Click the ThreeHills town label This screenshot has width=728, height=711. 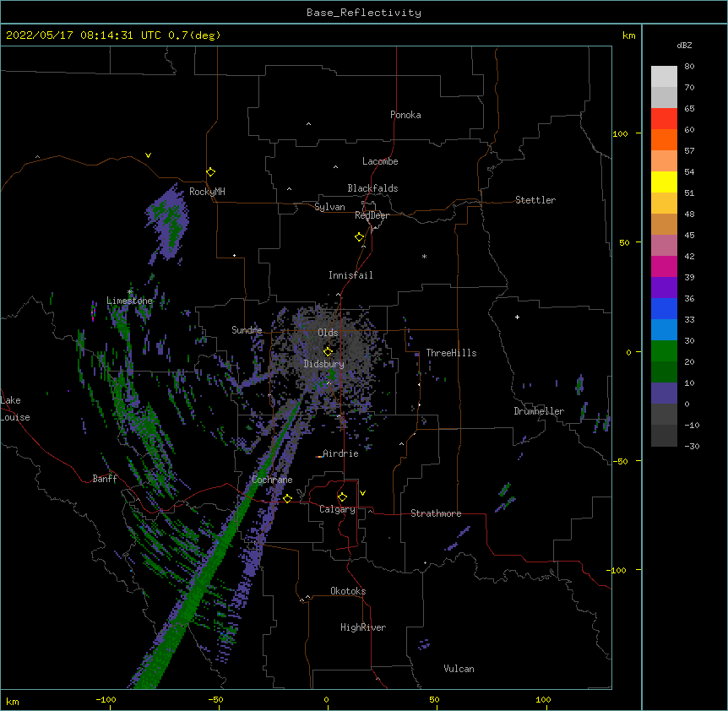coord(451,353)
